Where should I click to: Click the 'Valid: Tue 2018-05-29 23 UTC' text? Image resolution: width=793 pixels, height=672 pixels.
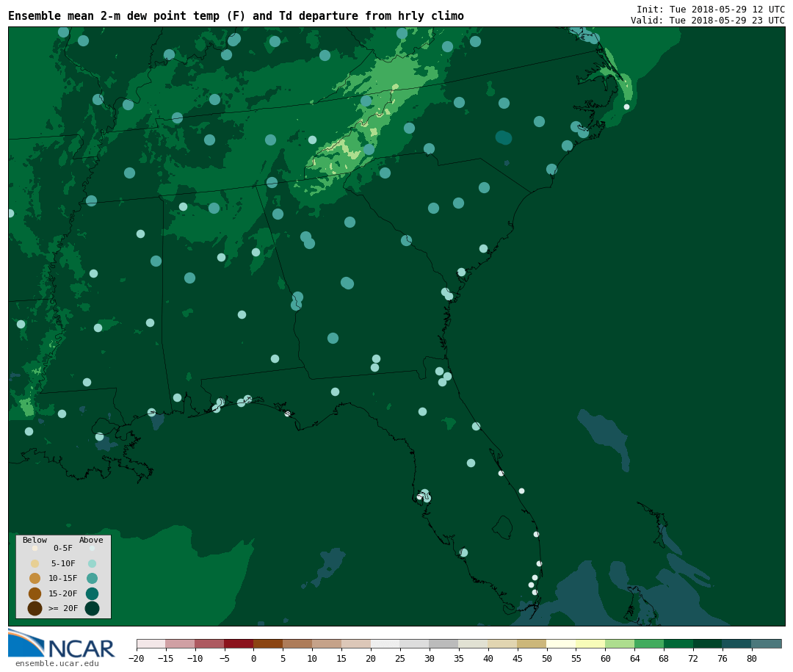click(708, 21)
